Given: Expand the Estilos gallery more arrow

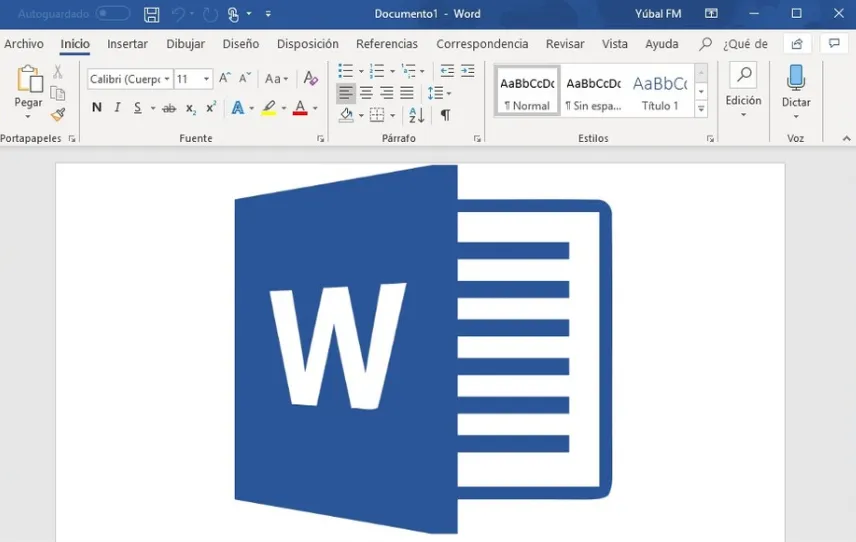Looking at the screenshot, I should point(701,109).
